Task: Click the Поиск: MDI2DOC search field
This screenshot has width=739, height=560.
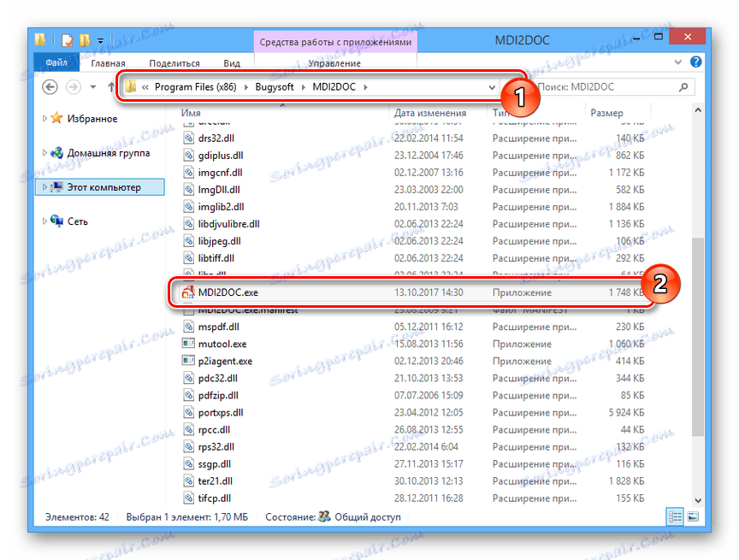Action: (606, 87)
